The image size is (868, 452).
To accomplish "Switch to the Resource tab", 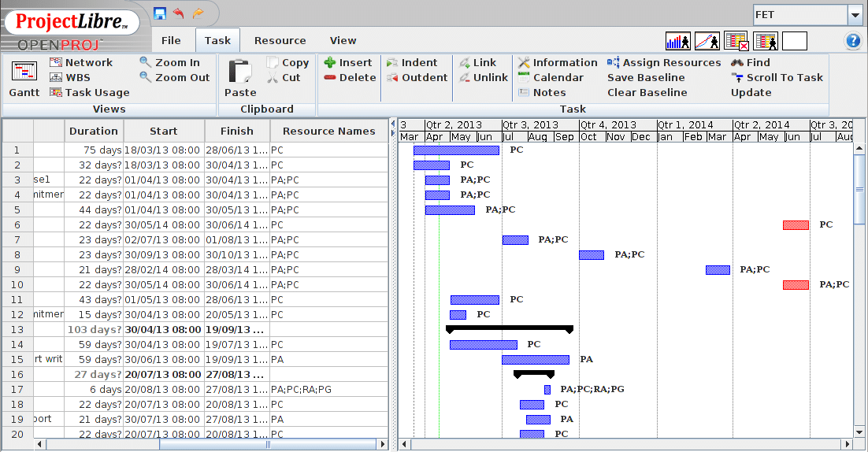I will point(280,40).
